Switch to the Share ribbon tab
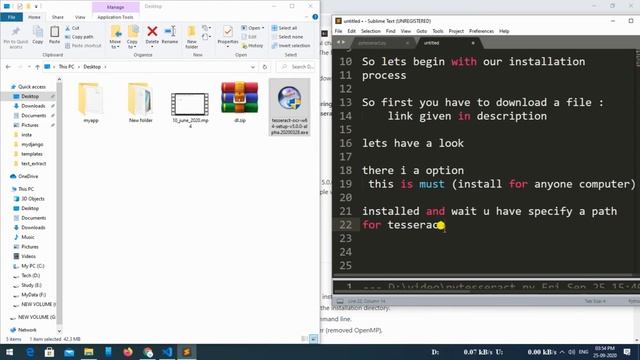Viewport: 640px width, 360px height. [x=58, y=17]
